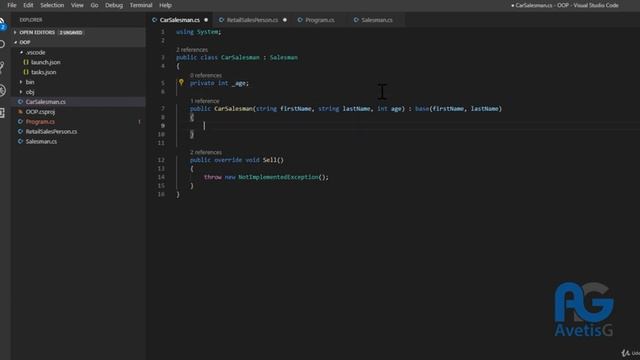Viewport: 640px width, 360px height.
Task: Click the 2 references lens above Sell method
Action: click(x=206, y=152)
